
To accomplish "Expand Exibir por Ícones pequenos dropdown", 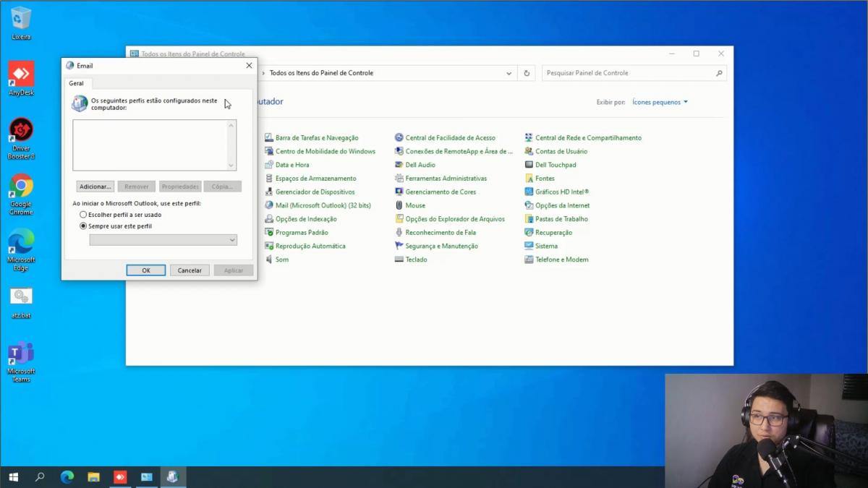I will pos(660,102).
